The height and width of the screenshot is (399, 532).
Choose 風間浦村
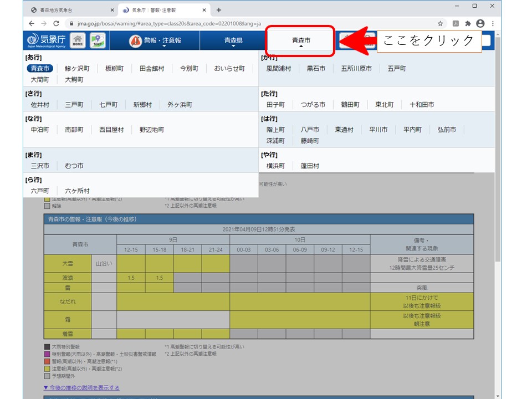click(279, 68)
